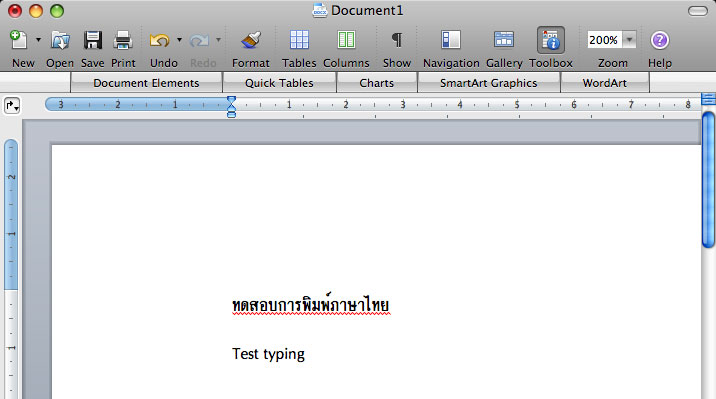Click the tab stop type selector
716x399 pixels.
pos(12,106)
